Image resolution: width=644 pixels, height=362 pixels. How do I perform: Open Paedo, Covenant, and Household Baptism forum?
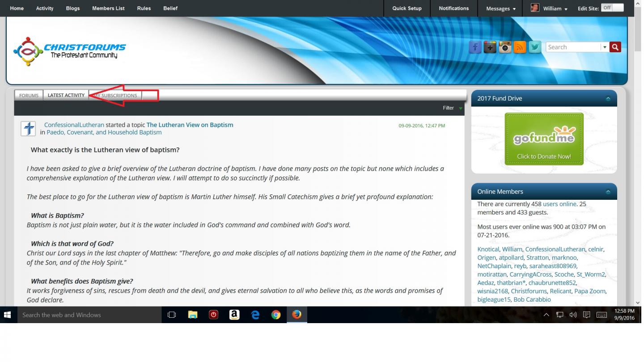pos(104,132)
